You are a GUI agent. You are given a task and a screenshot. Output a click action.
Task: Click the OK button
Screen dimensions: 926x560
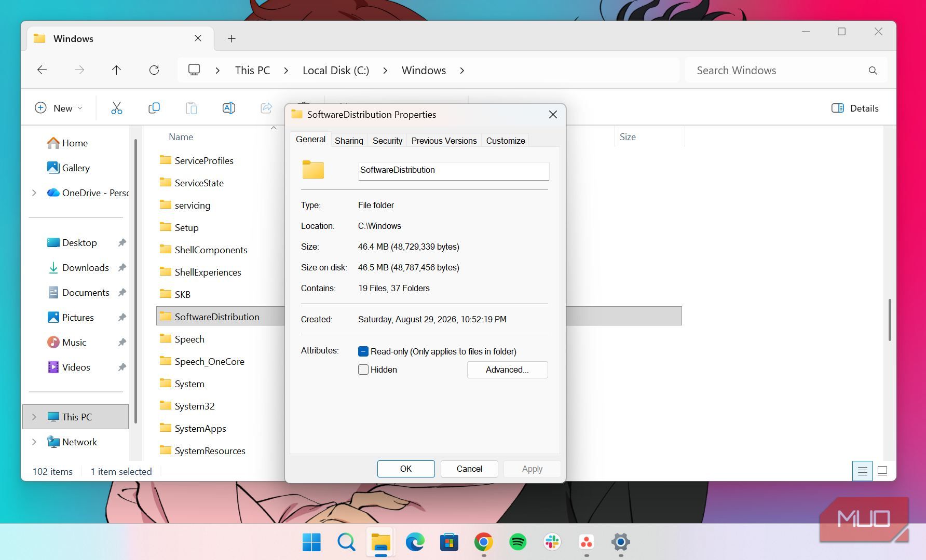click(406, 469)
